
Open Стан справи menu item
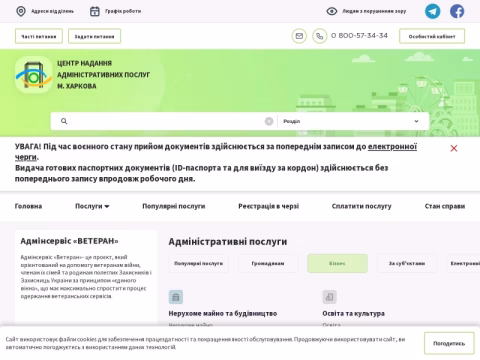445,206
